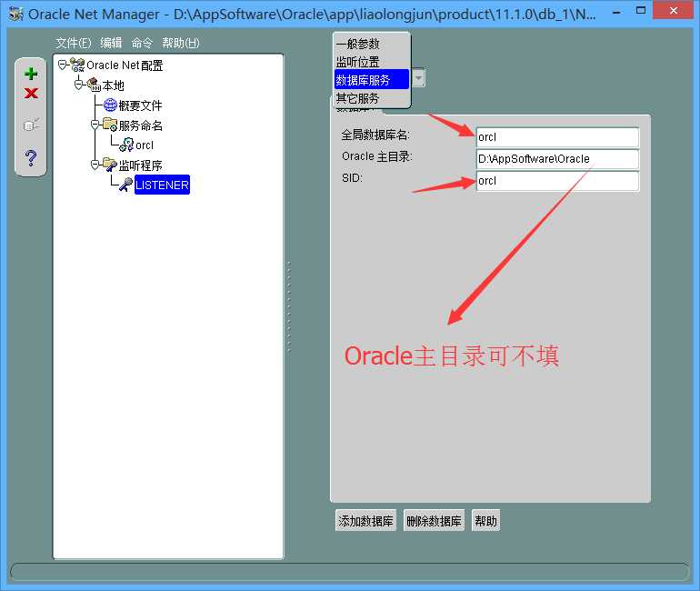Click the dropdown arrow beside 数据库服务
Image resolution: width=700 pixels, height=591 pixels.
click(x=418, y=78)
